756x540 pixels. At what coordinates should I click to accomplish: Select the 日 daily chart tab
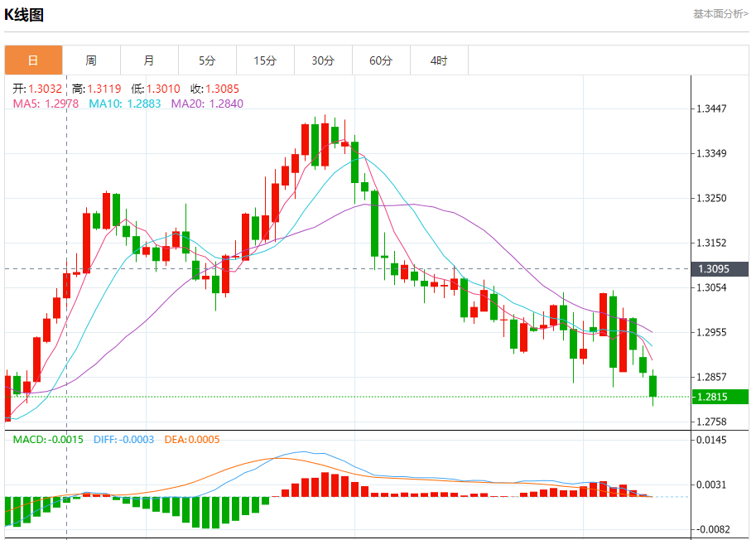(x=33, y=60)
